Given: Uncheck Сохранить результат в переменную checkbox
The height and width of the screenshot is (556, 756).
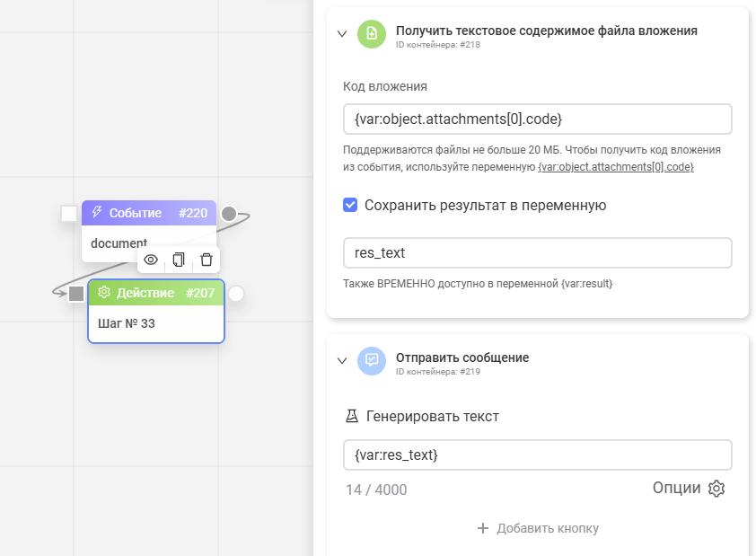Looking at the screenshot, I should pos(351,205).
